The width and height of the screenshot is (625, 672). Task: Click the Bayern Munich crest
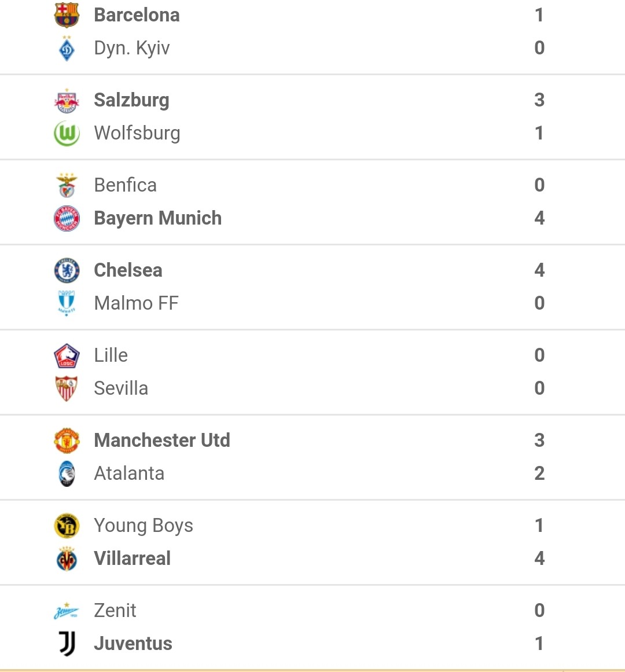67,218
